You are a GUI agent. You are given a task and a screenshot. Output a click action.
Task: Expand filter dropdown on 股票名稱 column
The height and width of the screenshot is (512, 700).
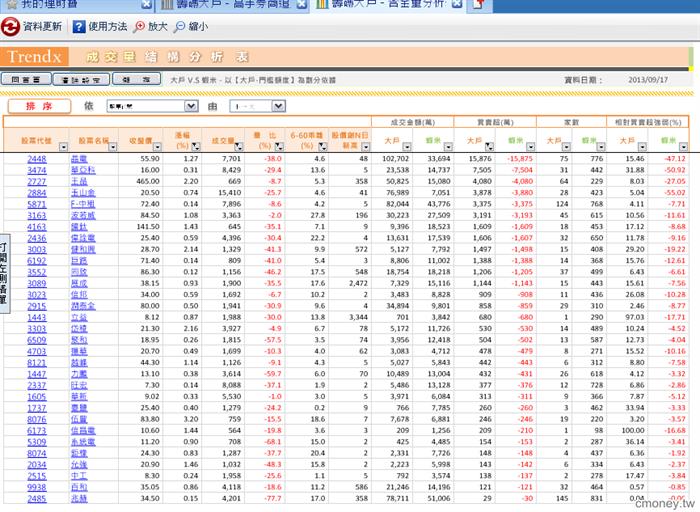point(112,146)
